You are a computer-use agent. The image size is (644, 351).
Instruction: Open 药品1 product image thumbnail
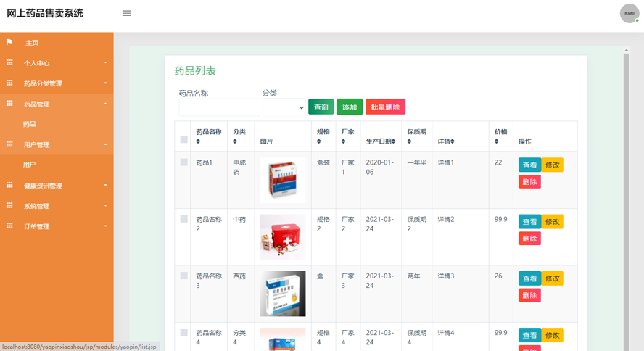283,181
